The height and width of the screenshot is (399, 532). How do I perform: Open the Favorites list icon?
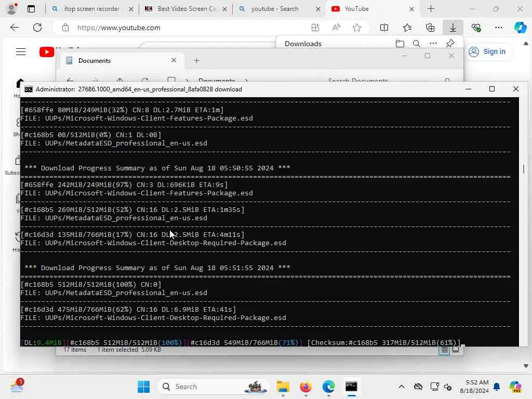pyautogui.click(x=407, y=28)
